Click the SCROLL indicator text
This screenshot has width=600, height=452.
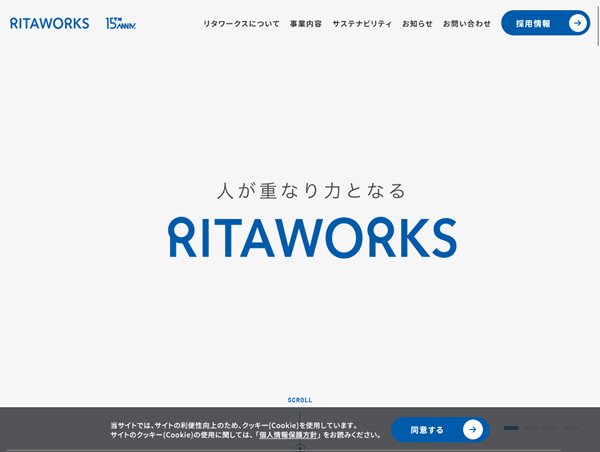pyautogui.click(x=300, y=400)
